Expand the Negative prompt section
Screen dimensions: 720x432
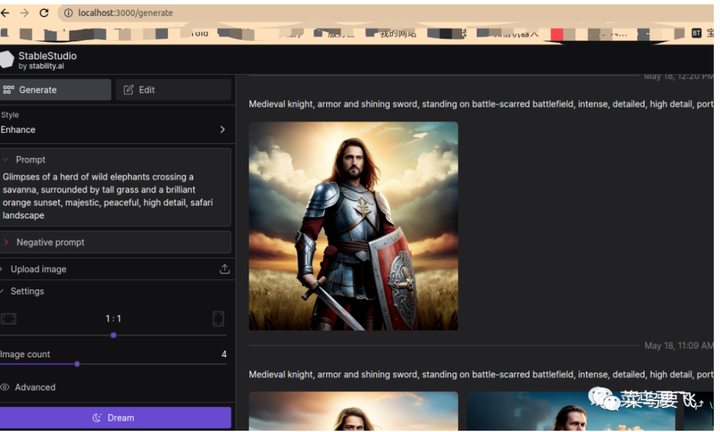116,242
